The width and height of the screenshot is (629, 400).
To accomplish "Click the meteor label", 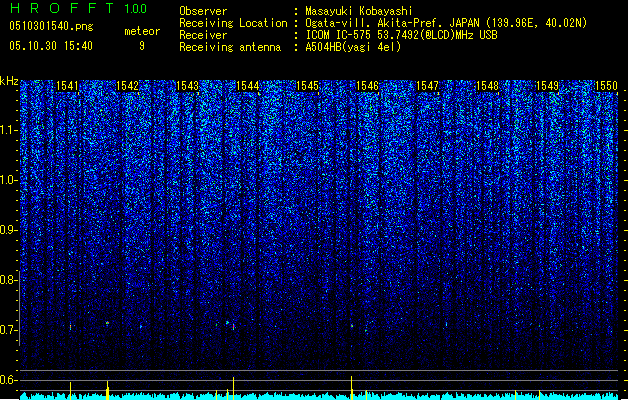I will point(142,31).
